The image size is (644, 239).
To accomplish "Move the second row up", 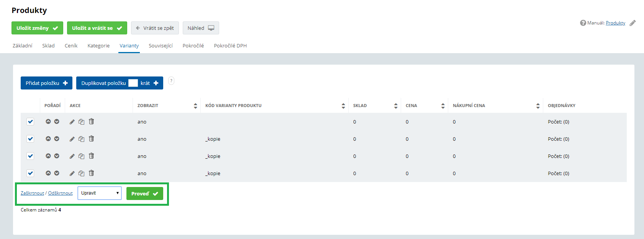I will tap(48, 139).
